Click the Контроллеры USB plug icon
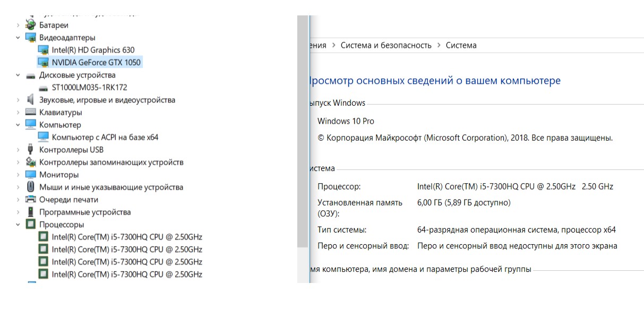Image resolution: width=644 pixels, height=318 pixels. pyautogui.click(x=30, y=150)
